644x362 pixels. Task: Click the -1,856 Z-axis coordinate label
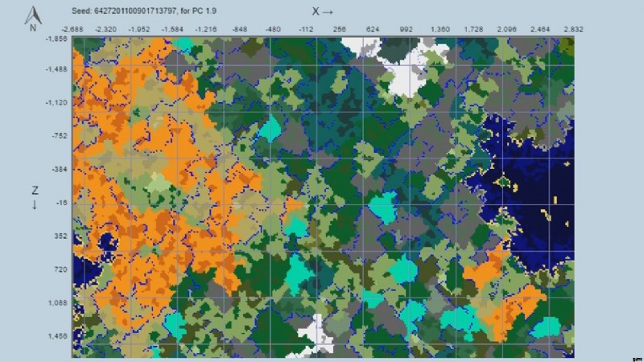(56, 39)
